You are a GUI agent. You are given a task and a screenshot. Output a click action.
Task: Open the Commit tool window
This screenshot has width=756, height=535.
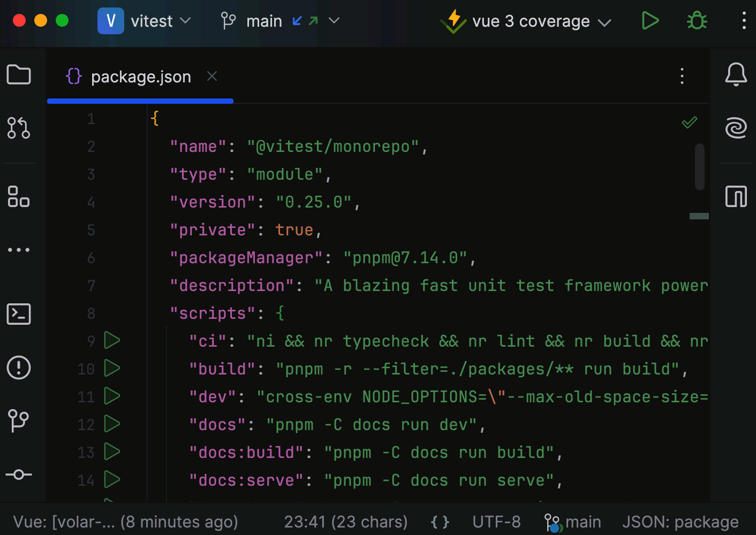tap(19, 475)
